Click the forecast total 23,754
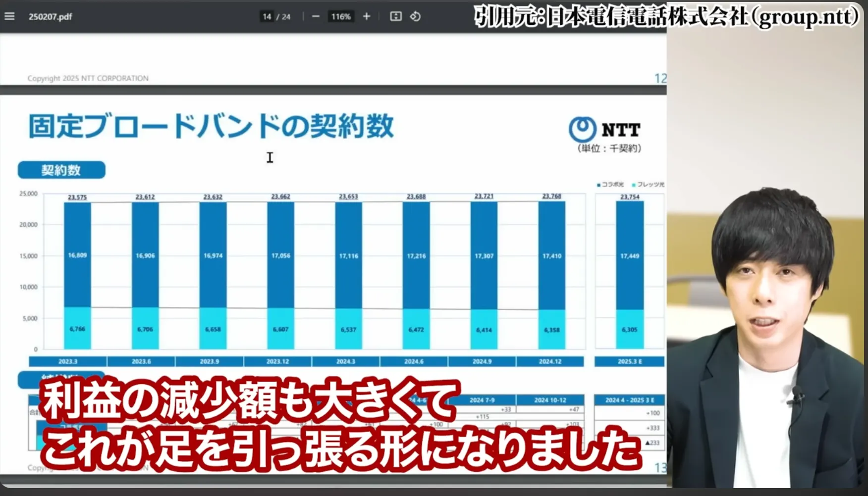868x496 pixels. (x=630, y=197)
